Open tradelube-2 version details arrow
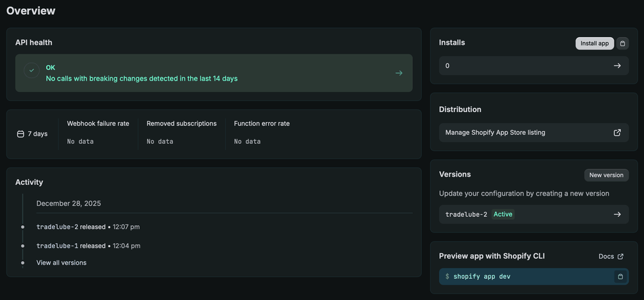This screenshot has height=300, width=644. (x=617, y=214)
